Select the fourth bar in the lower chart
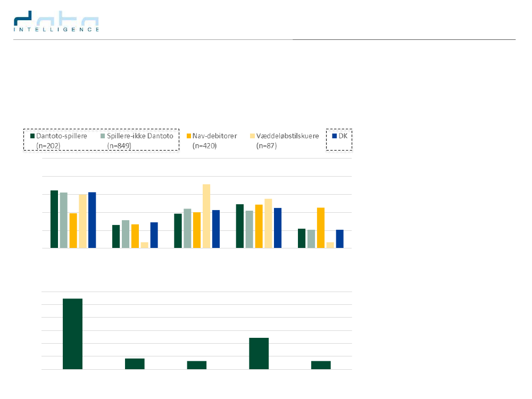This screenshot has width=532, height=399. tap(259, 353)
